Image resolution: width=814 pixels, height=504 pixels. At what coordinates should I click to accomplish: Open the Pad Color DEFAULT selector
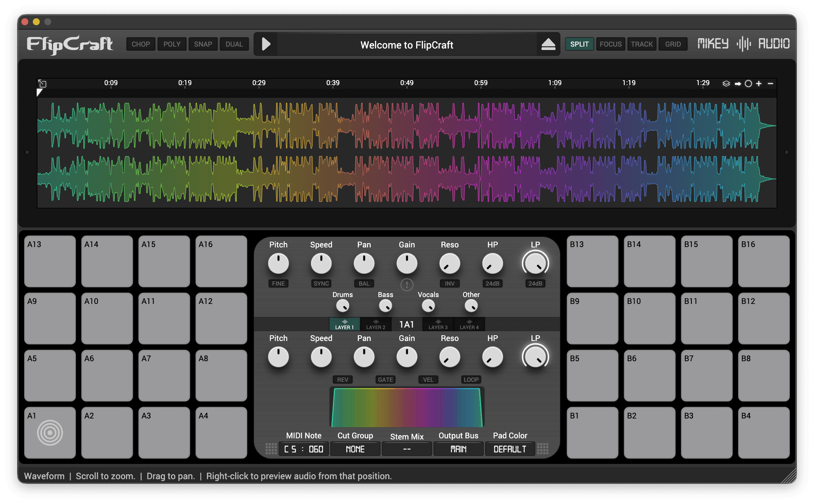[x=510, y=449]
